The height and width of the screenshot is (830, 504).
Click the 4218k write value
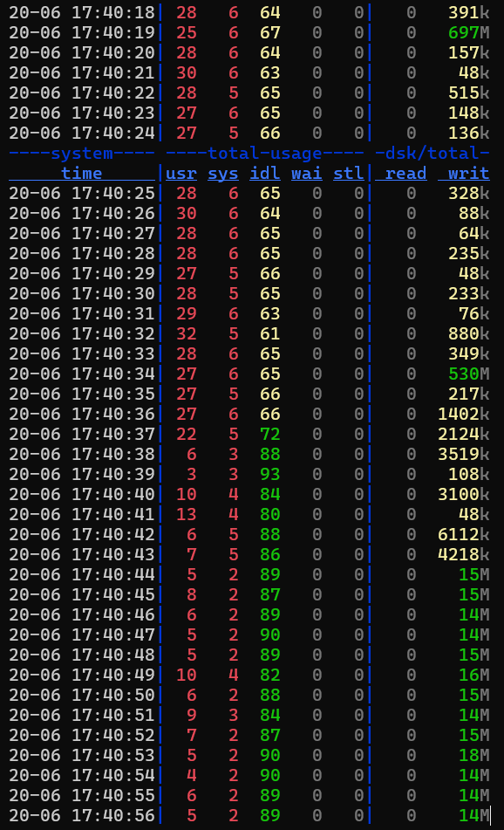[463, 555]
